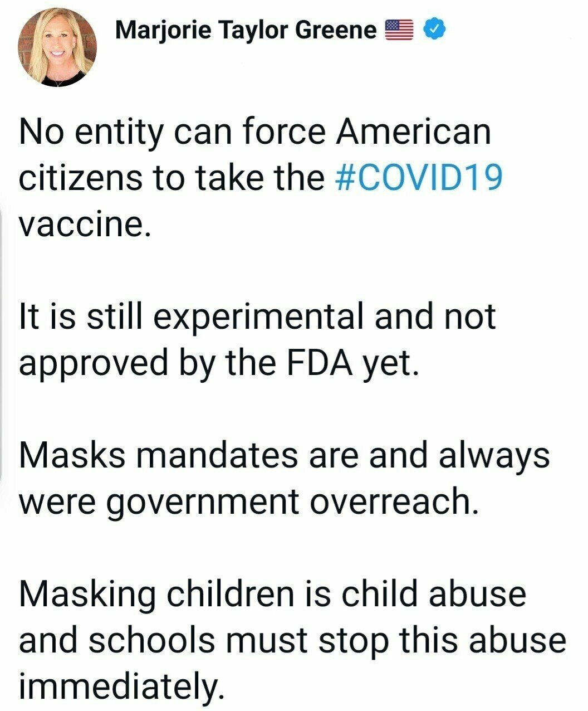The image size is (588, 711).
Task: Click the word "Greene" in the display name
Action: (x=336, y=30)
